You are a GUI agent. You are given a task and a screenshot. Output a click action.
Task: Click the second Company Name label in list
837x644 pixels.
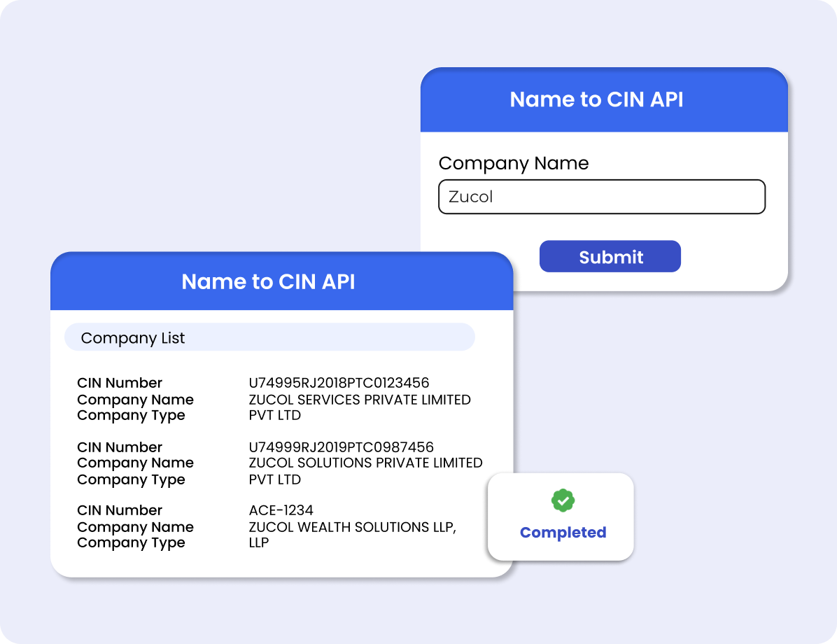[135, 463]
